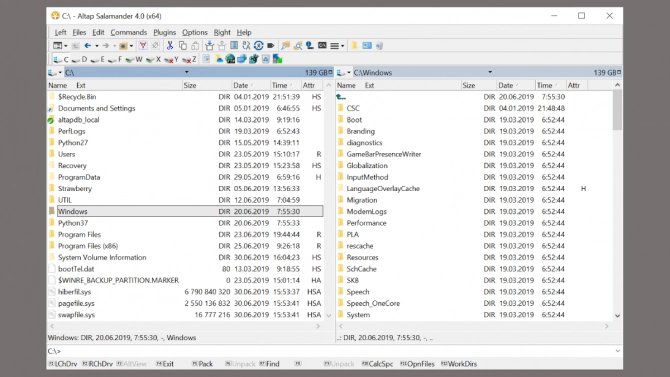Image resolution: width=670 pixels, height=377 pixels.
Task: Expand the left panel path C:\ dropdown
Action: 187,72
